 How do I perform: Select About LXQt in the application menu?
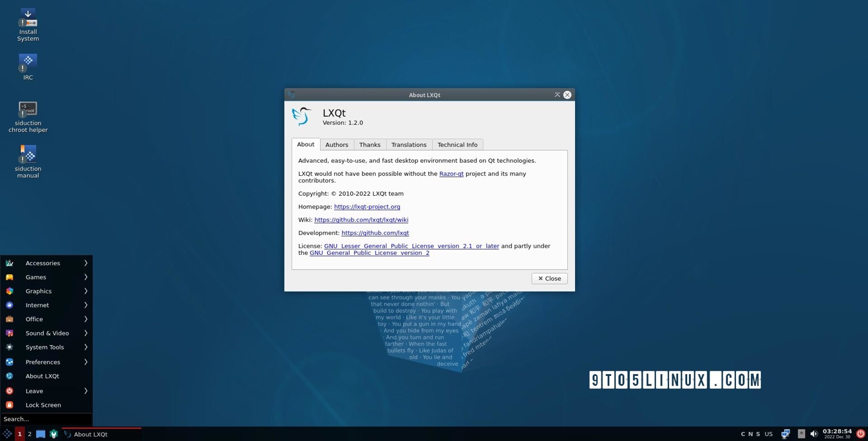click(46, 376)
